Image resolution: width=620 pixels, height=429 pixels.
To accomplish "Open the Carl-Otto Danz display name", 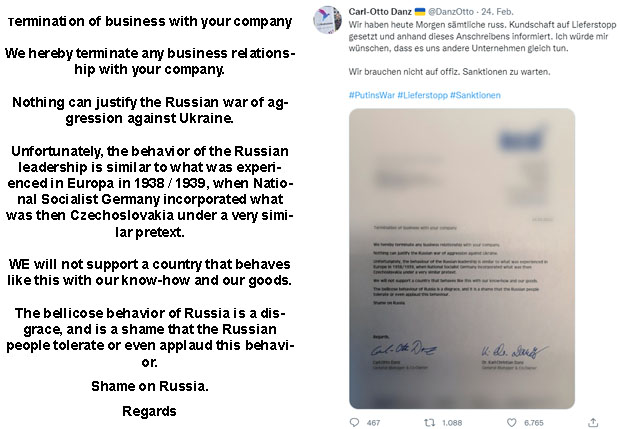I will [x=380, y=11].
